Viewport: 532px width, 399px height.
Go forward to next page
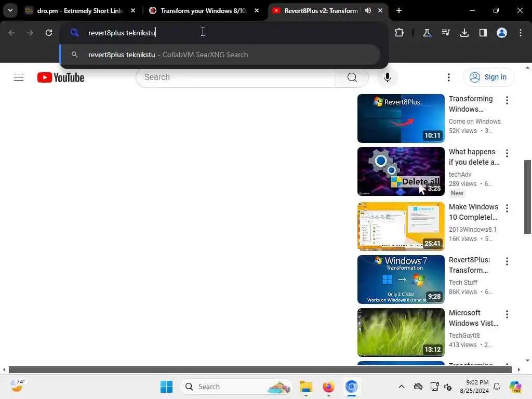click(30, 33)
